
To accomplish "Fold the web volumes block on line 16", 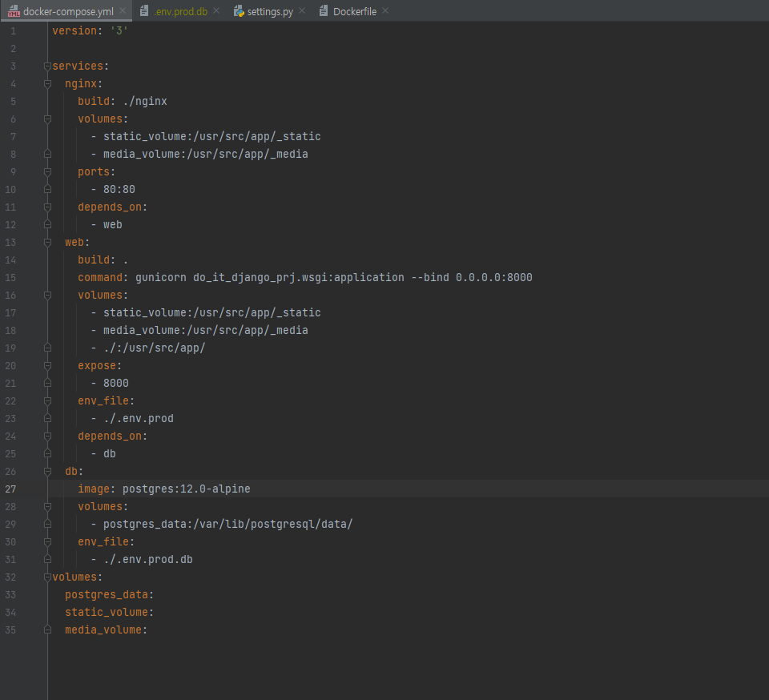I will 47,296.
